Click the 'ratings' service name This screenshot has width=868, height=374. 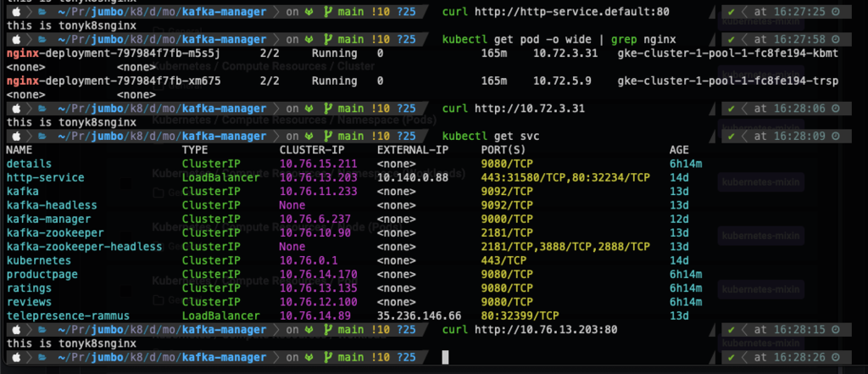[x=30, y=288]
